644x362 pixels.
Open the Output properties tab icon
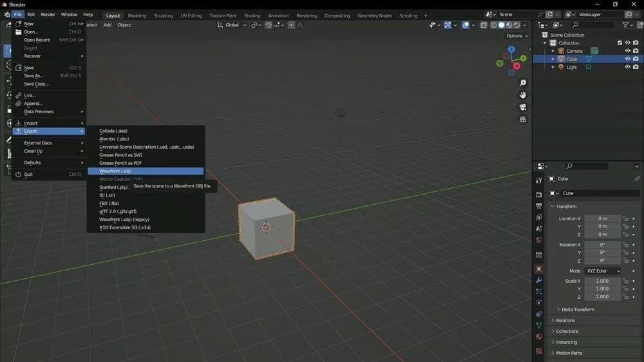[539, 206]
